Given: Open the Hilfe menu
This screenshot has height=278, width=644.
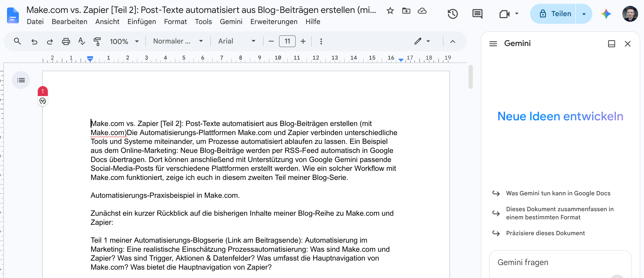Looking at the screenshot, I should (313, 22).
